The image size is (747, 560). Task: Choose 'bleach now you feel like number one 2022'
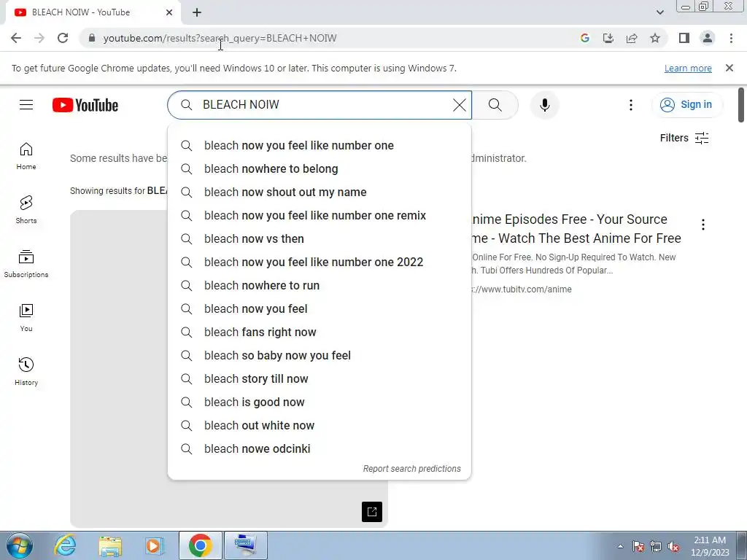coord(320,262)
